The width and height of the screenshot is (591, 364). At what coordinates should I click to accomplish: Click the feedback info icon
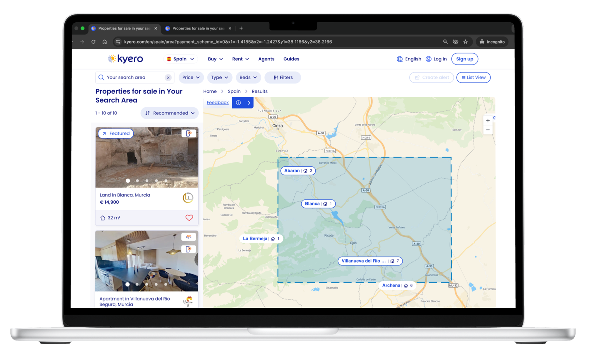pyautogui.click(x=238, y=103)
